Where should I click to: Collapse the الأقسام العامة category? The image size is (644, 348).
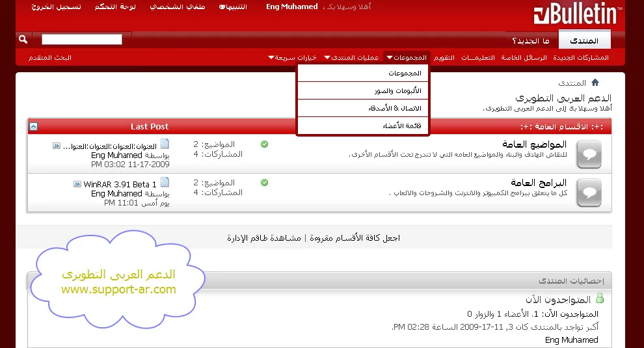pos(33,126)
